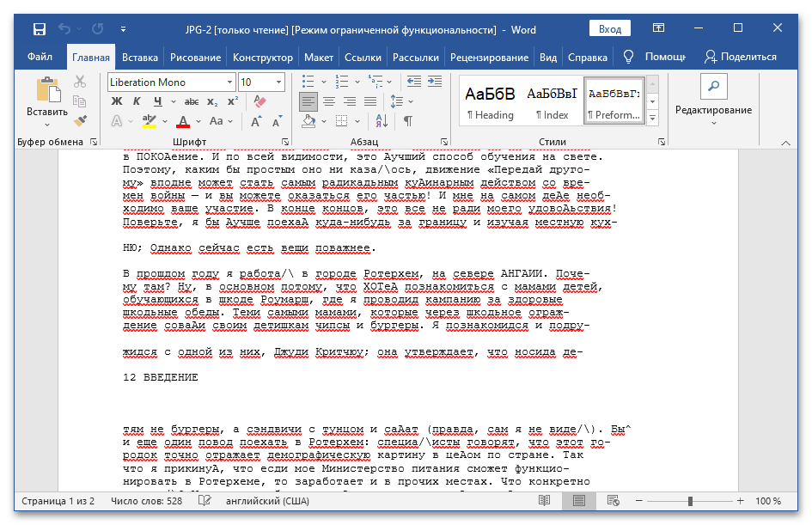Screen dimensions: 812x525
Task: Toggle underline formatting (Ч)
Action: tap(158, 101)
